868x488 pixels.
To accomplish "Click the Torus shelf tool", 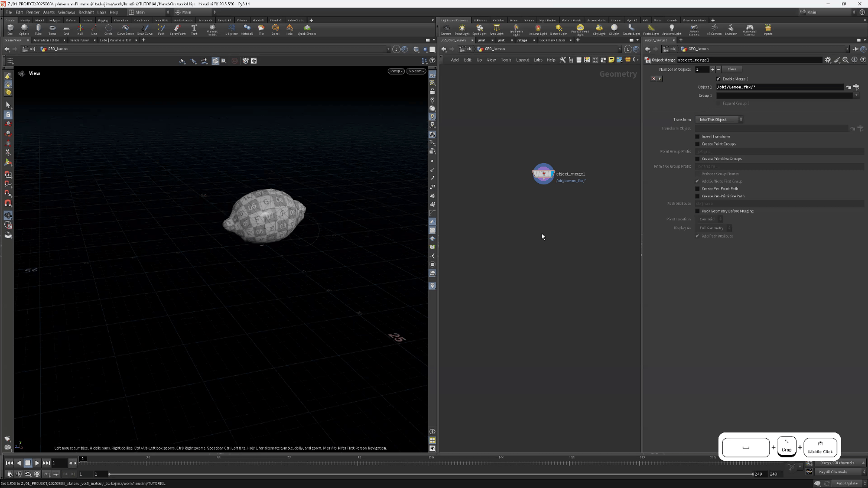I will 53,28.
